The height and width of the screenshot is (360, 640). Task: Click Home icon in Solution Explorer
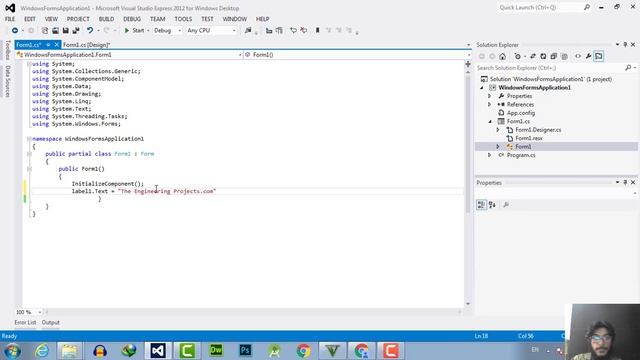502,56
